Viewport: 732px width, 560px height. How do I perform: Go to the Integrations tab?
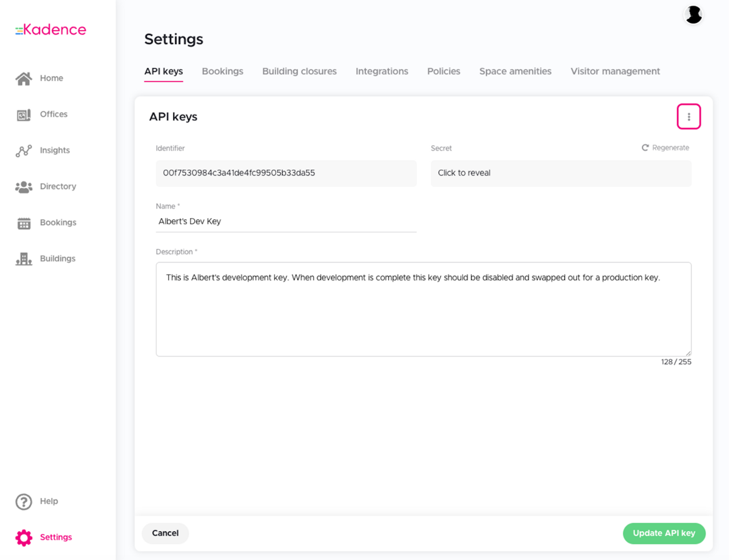[381, 72]
